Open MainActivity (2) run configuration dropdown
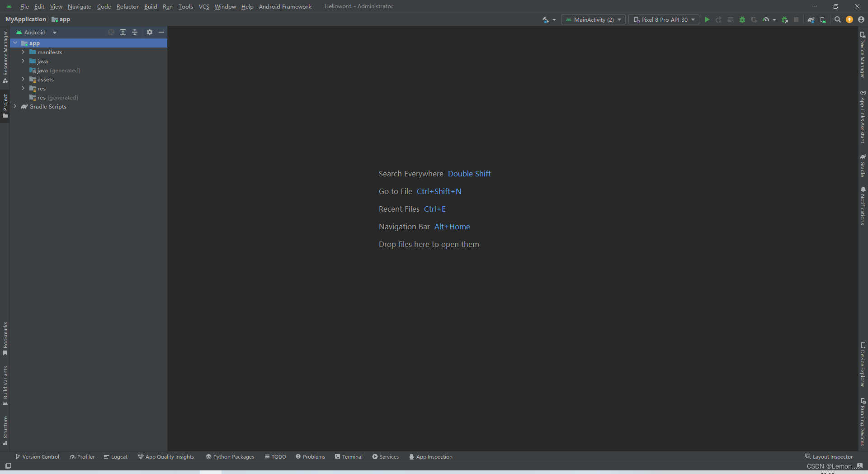 coord(593,19)
